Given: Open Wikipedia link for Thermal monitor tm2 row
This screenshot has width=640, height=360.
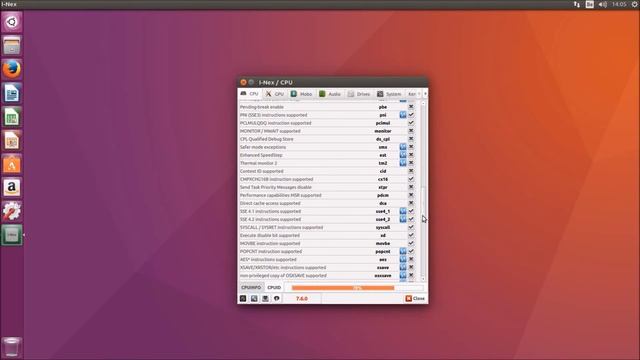Looking at the screenshot, I should click(x=402, y=163).
